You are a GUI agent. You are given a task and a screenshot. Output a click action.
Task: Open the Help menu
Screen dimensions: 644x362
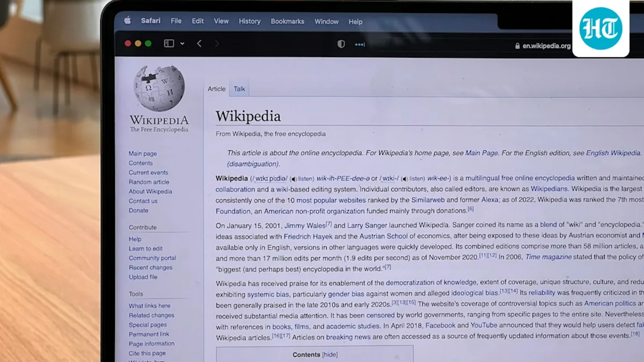pos(355,21)
